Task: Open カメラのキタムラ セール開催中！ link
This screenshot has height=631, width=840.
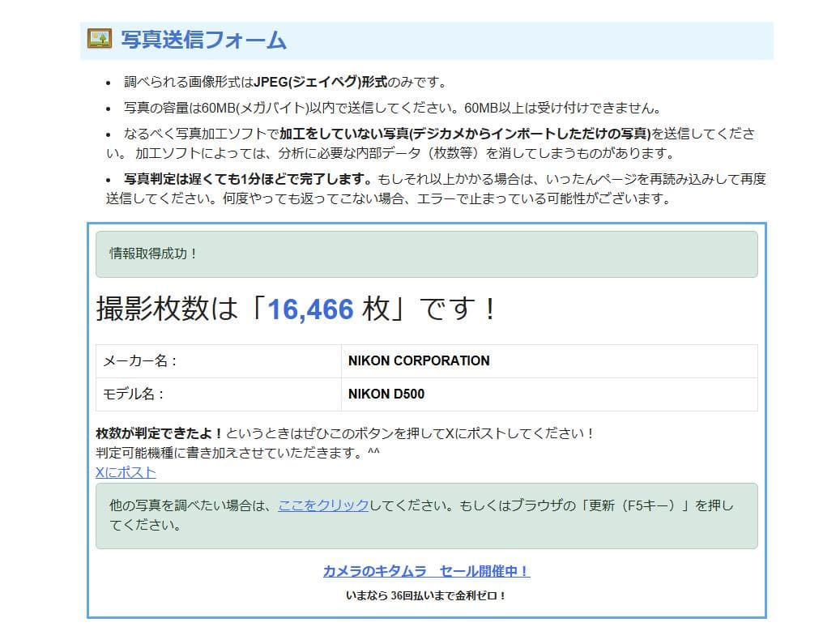Action: (426, 571)
